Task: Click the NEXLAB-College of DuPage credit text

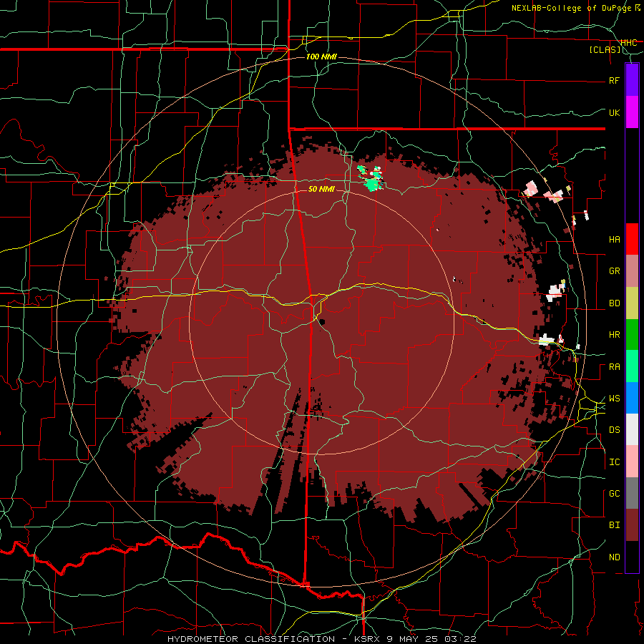Action: click(571, 8)
